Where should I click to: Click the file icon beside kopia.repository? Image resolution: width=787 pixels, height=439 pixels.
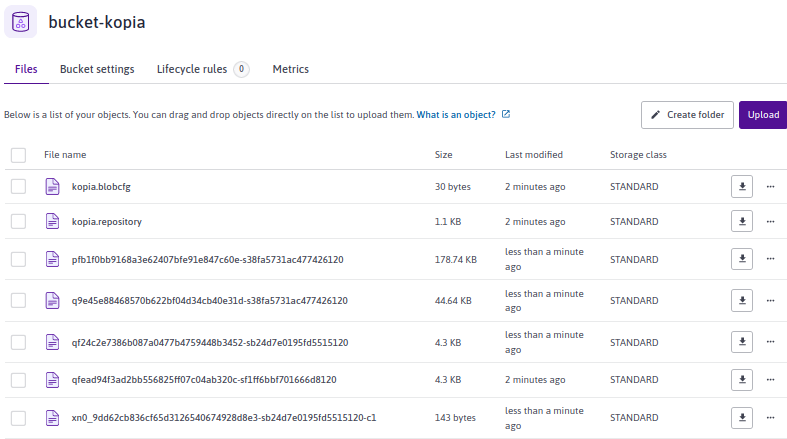[x=53, y=221]
